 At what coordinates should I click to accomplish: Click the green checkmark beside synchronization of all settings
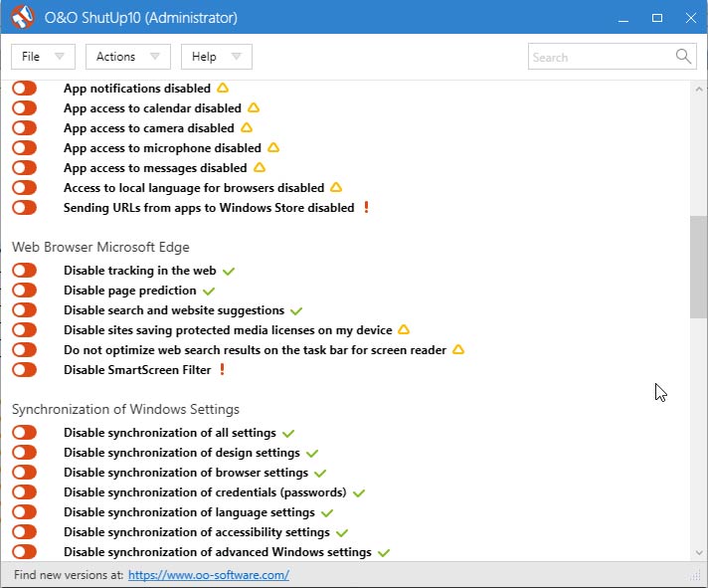(x=288, y=433)
